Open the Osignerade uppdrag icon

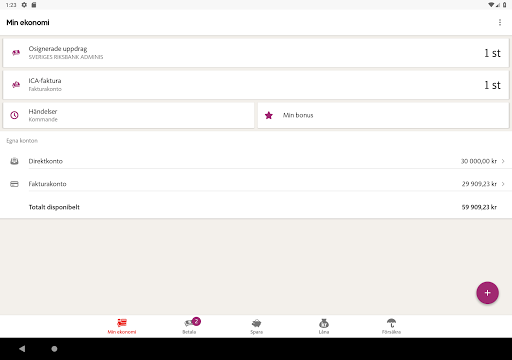point(16,53)
